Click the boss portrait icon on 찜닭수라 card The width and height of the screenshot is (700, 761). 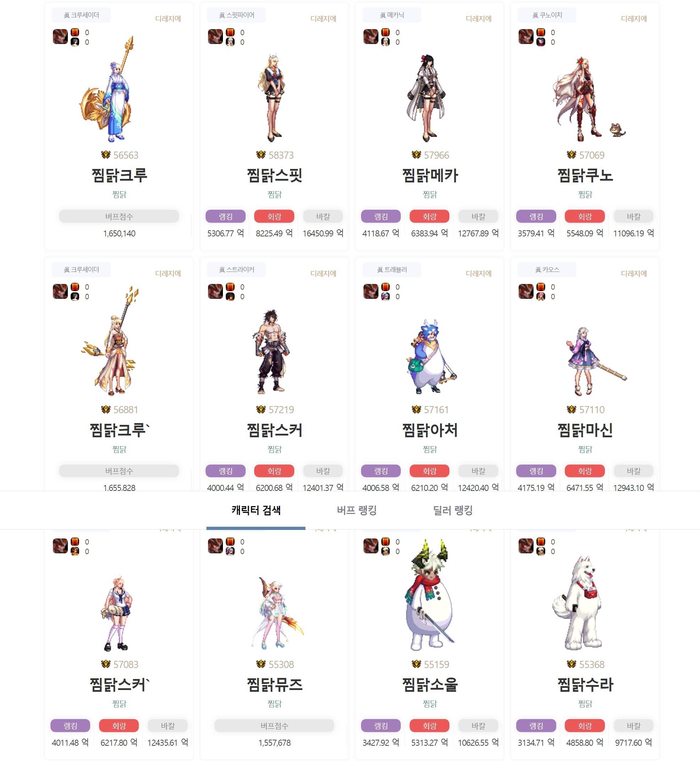click(526, 546)
